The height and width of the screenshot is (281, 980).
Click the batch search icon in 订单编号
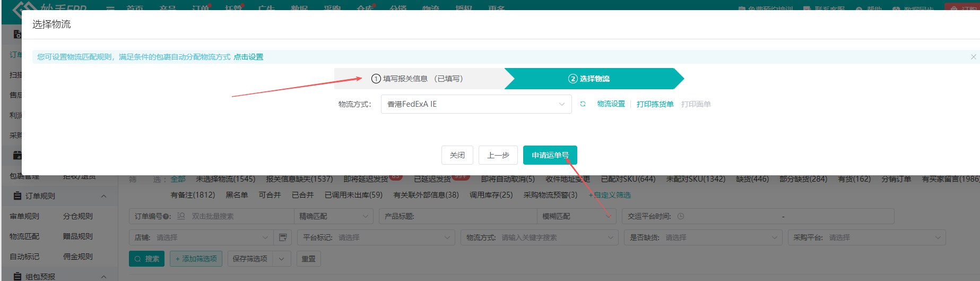pyautogui.click(x=181, y=216)
